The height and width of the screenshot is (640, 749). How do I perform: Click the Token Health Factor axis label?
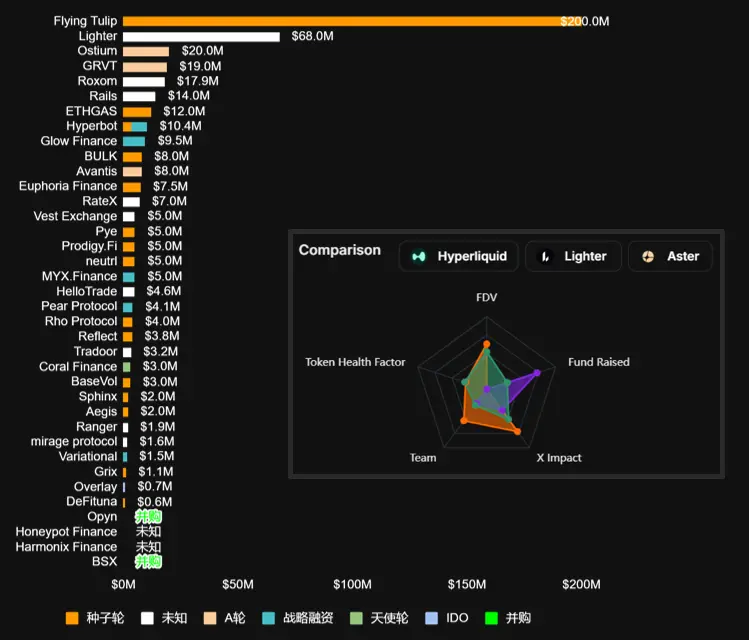click(355, 362)
